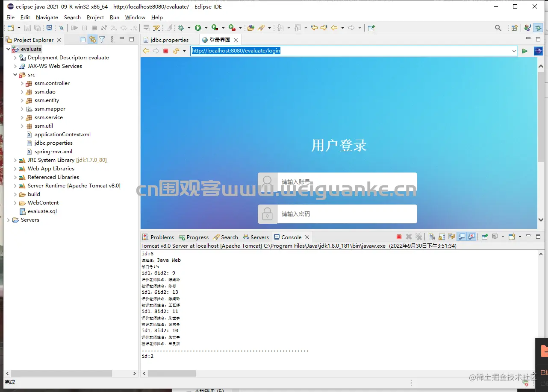Click the Collapse All icon in Project Explorer
The image size is (548, 392).
pyautogui.click(x=83, y=40)
